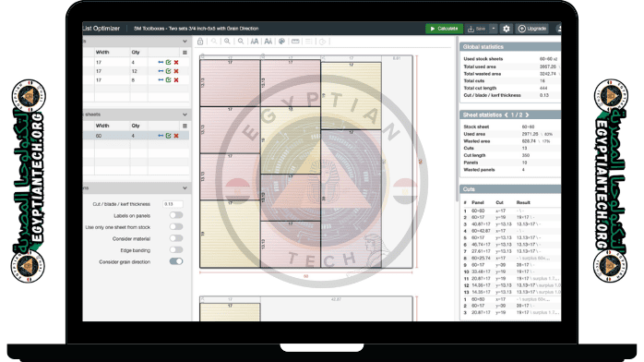Click the greyed reset zoom magnifier icon
This screenshot has height=362, width=644.
[213, 42]
